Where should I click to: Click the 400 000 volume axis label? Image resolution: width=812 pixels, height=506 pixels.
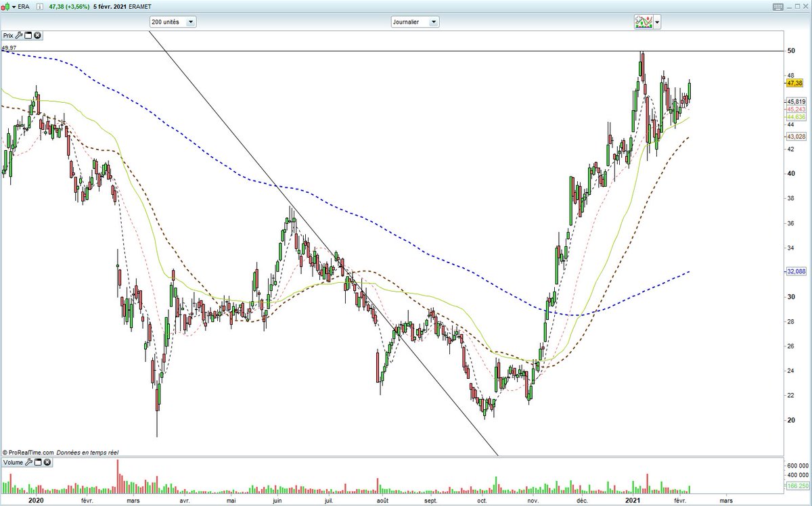[798, 476]
